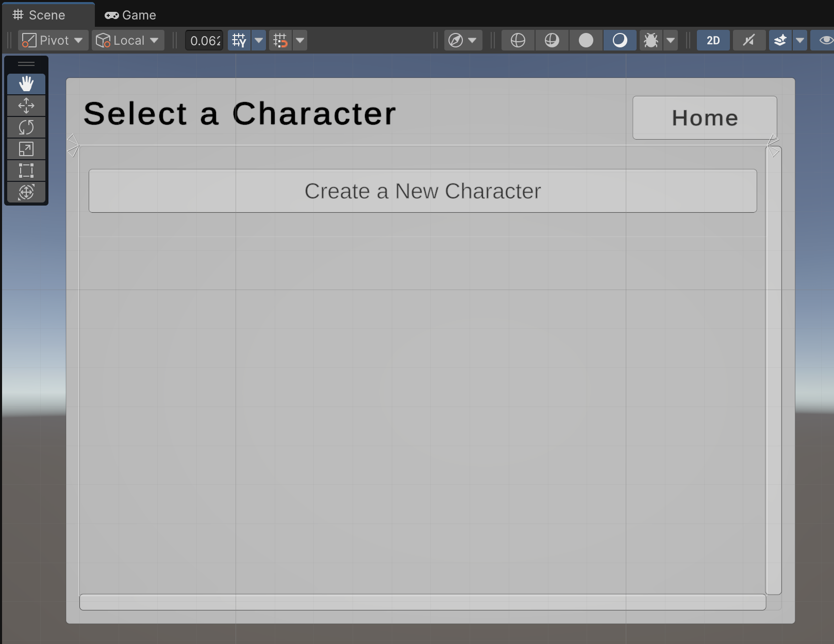Screen dimensions: 834x644
Task: Select the Hand (View) tool
Action: [x=26, y=84]
